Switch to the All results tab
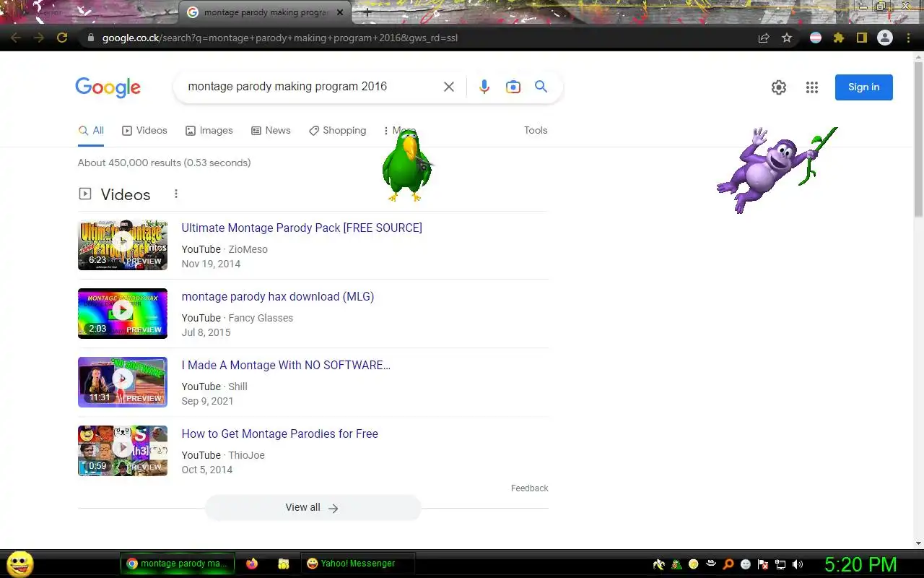924x578 pixels. point(91,131)
